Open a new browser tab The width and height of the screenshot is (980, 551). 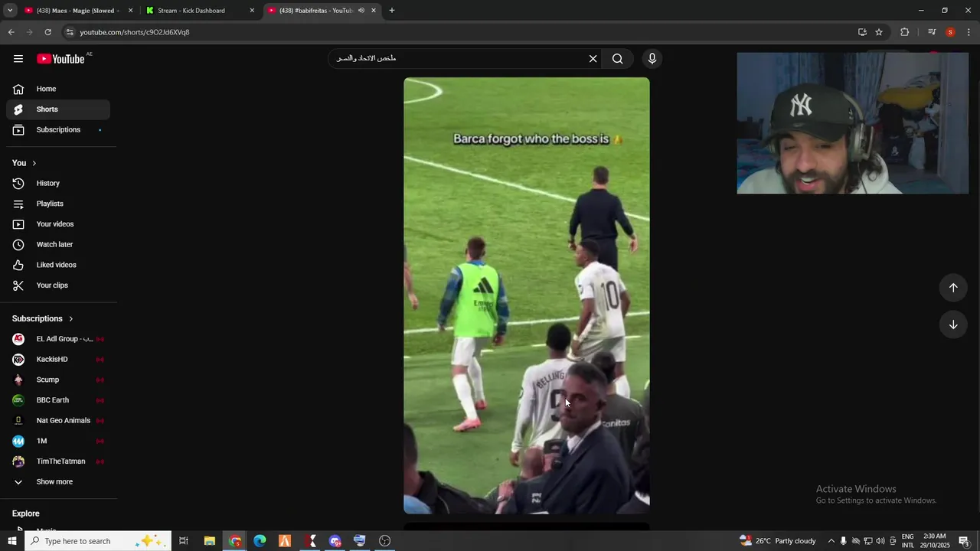(x=392, y=11)
